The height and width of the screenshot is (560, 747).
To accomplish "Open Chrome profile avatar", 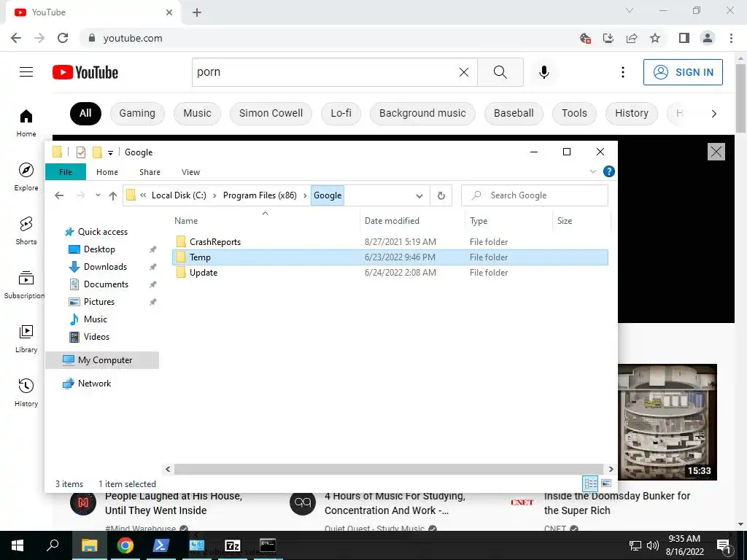I will (708, 38).
